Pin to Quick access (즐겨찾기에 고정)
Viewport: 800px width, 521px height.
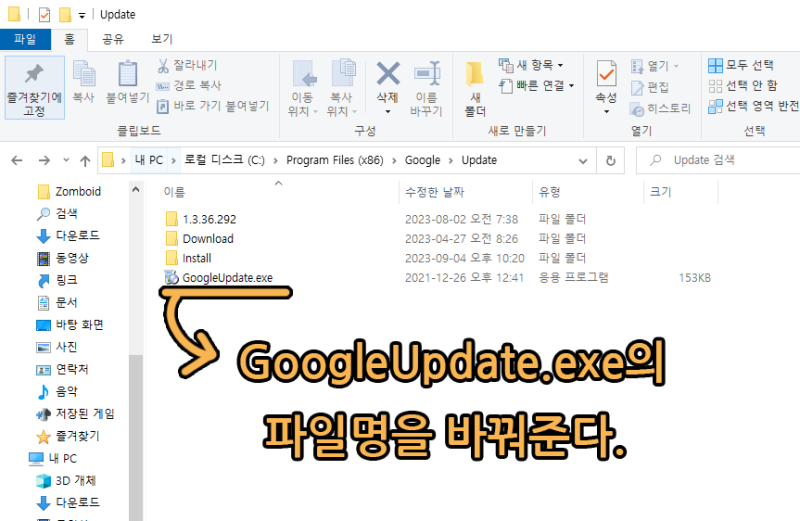[x=34, y=88]
